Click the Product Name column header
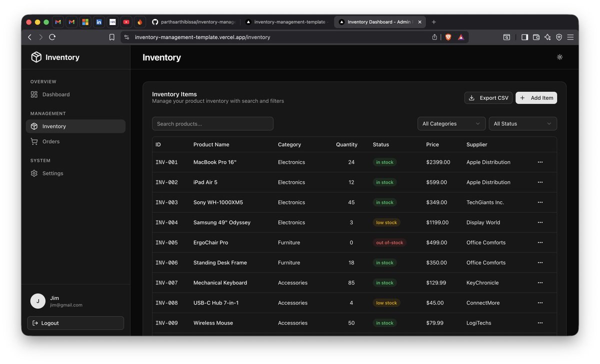600x364 pixels. click(x=211, y=144)
